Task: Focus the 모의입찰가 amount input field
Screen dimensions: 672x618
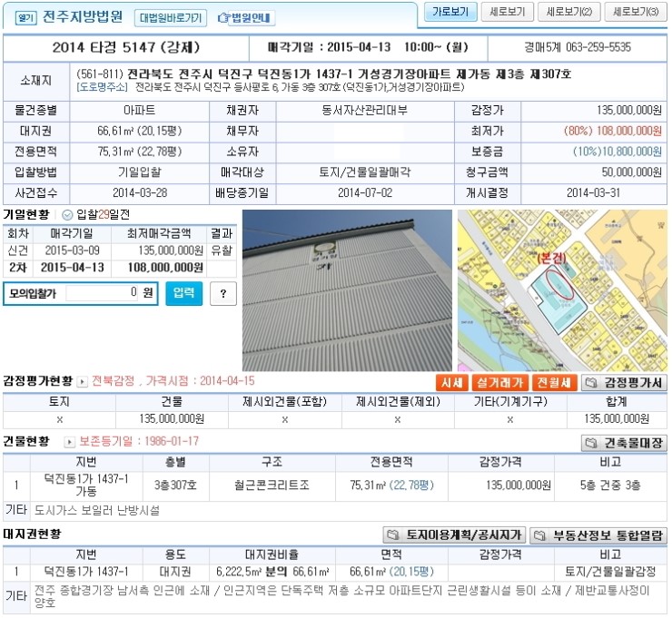Action: coord(102,293)
